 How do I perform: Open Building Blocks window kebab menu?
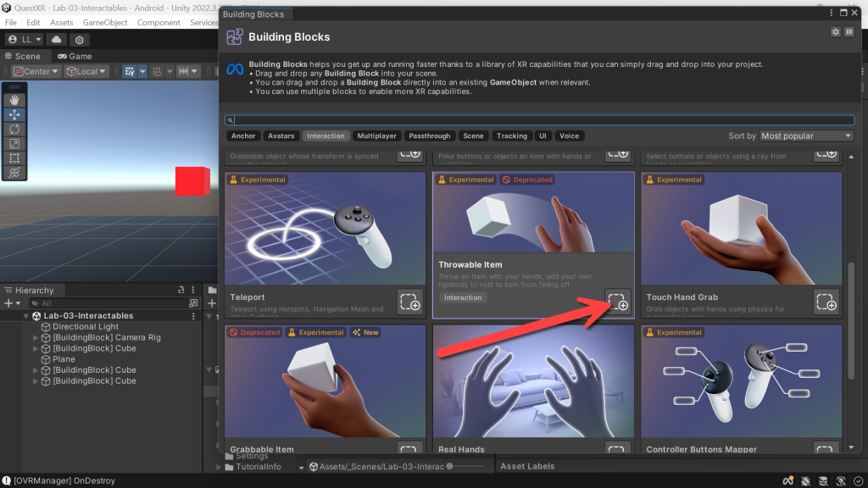pos(831,13)
